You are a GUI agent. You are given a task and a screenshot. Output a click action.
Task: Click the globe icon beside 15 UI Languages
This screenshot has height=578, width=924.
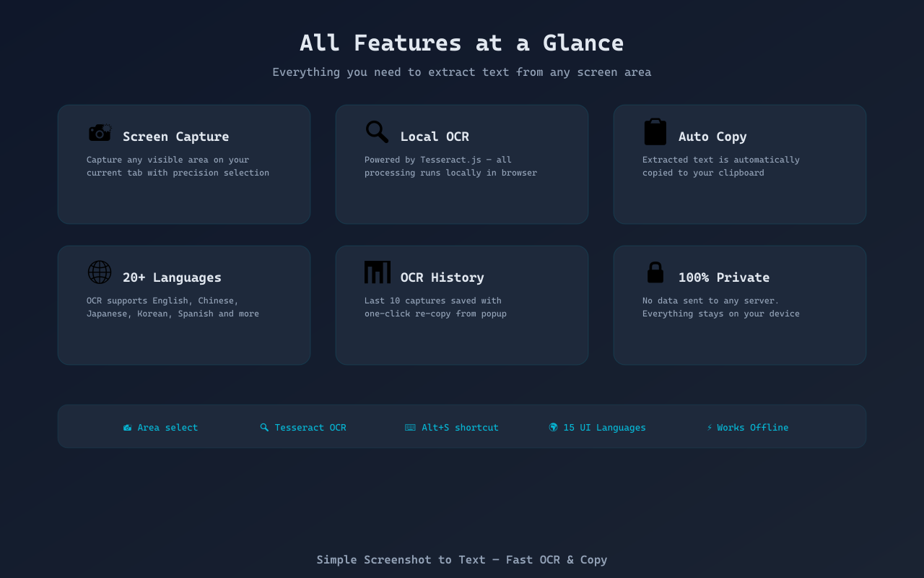pyautogui.click(x=554, y=427)
